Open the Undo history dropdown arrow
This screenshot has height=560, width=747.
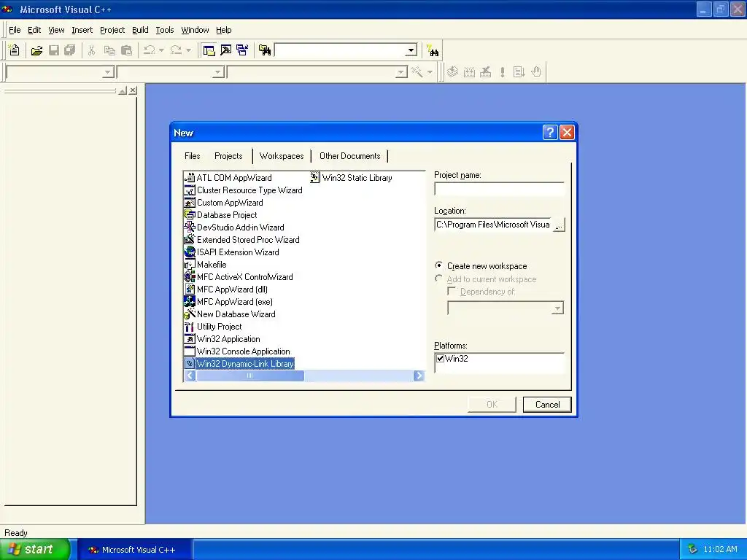point(161,50)
